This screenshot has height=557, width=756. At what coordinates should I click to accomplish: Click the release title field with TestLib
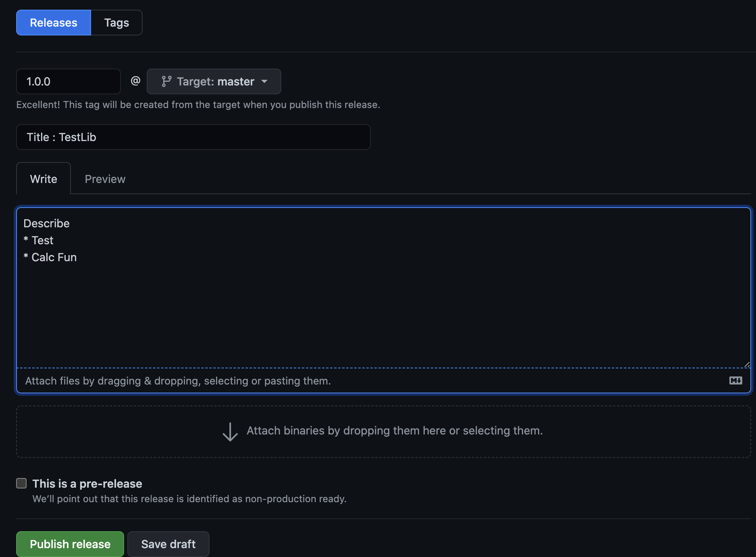[x=193, y=137]
